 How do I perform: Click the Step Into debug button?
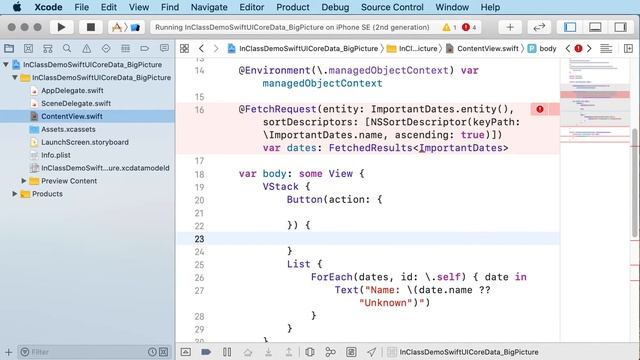coord(268,352)
